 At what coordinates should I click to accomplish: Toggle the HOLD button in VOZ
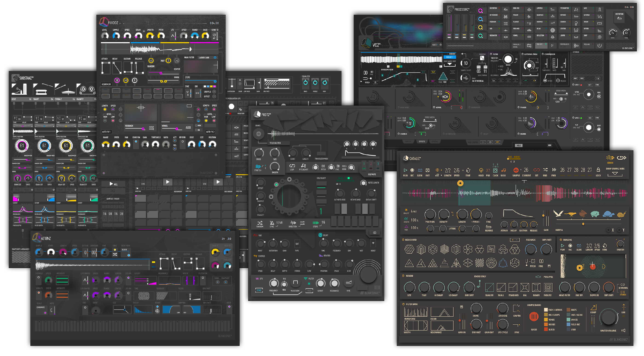coord(519,146)
